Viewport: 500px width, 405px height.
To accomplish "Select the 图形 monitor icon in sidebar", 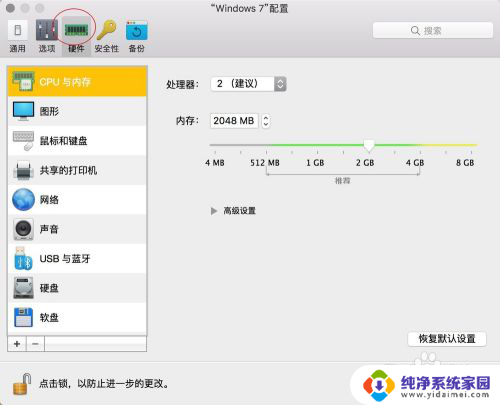I will click(23, 111).
